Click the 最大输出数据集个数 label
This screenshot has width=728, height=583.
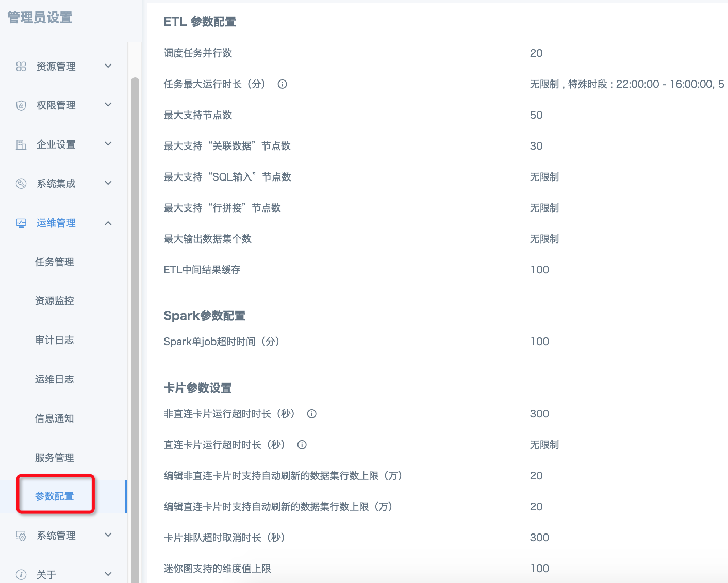click(208, 239)
